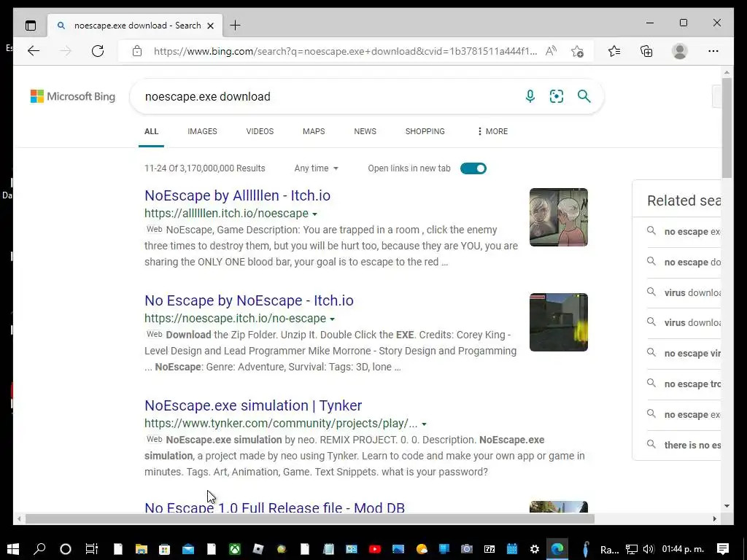Image resolution: width=747 pixels, height=560 pixels.
Task: Open NoEscape.exe simulation Tynker result
Action: point(253,405)
